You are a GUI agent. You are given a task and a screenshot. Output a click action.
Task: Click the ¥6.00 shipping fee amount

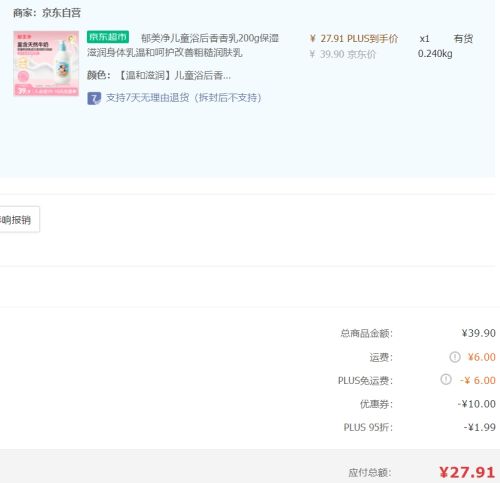click(x=482, y=357)
